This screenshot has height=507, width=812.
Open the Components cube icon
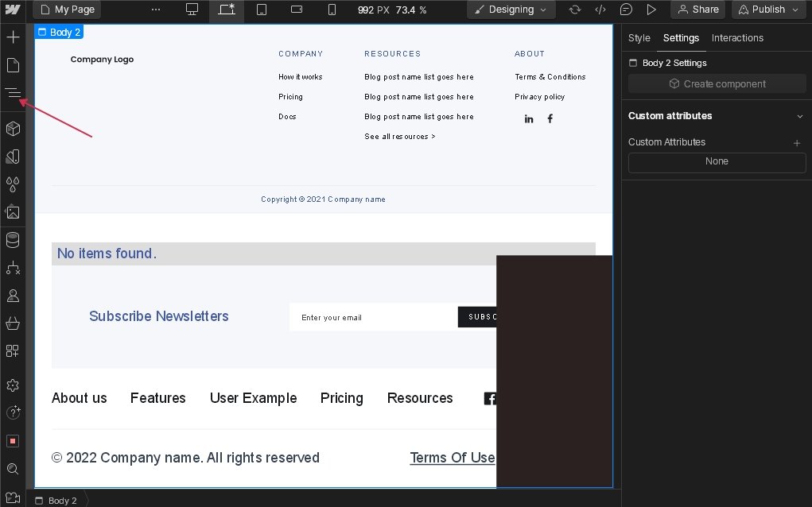[x=13, y=129]
